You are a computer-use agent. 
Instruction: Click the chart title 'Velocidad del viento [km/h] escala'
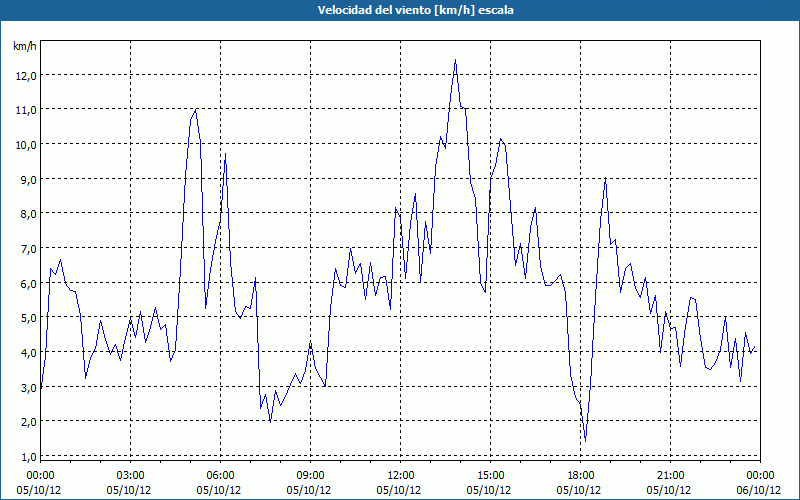[415, 10]
